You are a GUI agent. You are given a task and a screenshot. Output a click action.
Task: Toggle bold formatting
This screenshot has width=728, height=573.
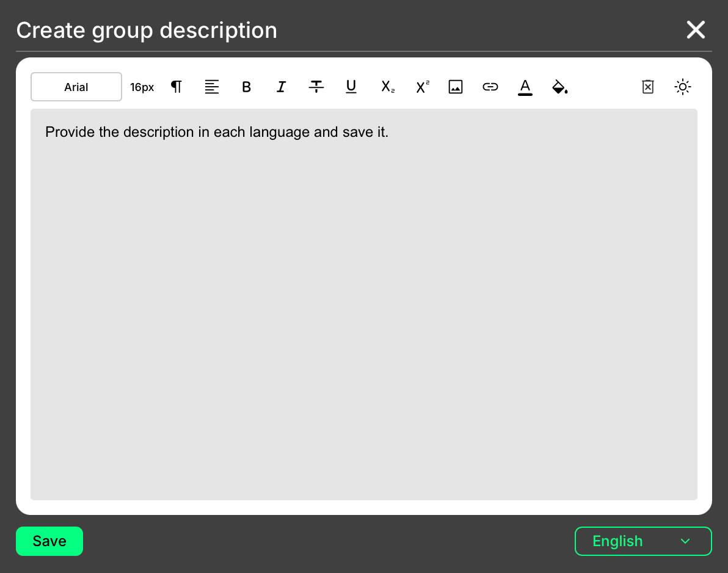pos(247,87)
